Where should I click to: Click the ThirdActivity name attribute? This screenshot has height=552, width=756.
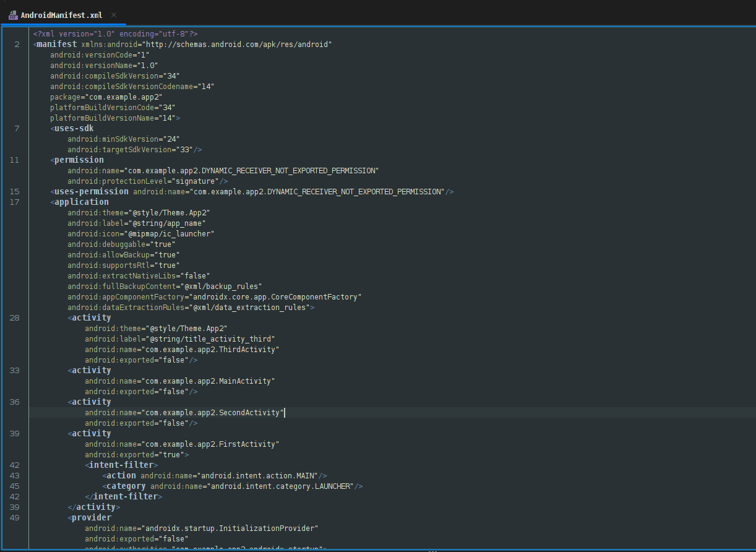coord(183,350)
